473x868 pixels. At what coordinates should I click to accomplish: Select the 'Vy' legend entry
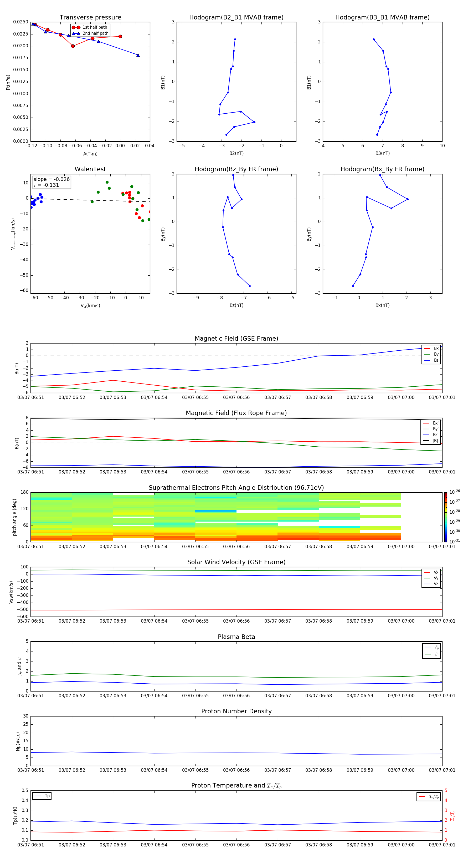click(431, 578)
